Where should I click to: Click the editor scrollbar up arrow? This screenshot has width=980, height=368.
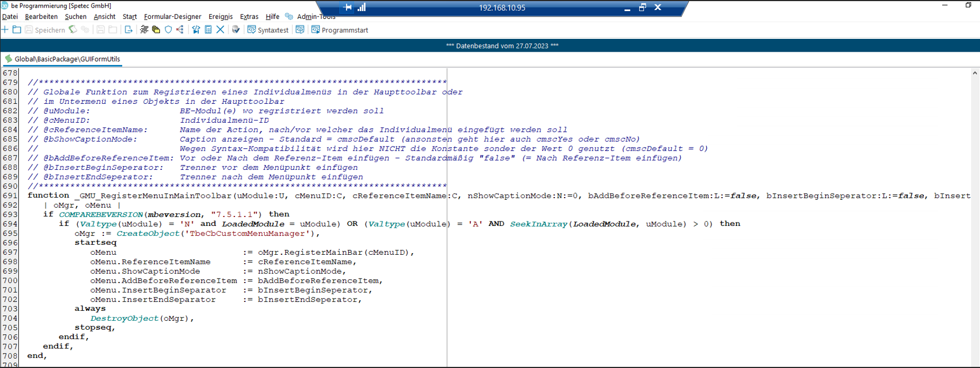pos(974,73)
